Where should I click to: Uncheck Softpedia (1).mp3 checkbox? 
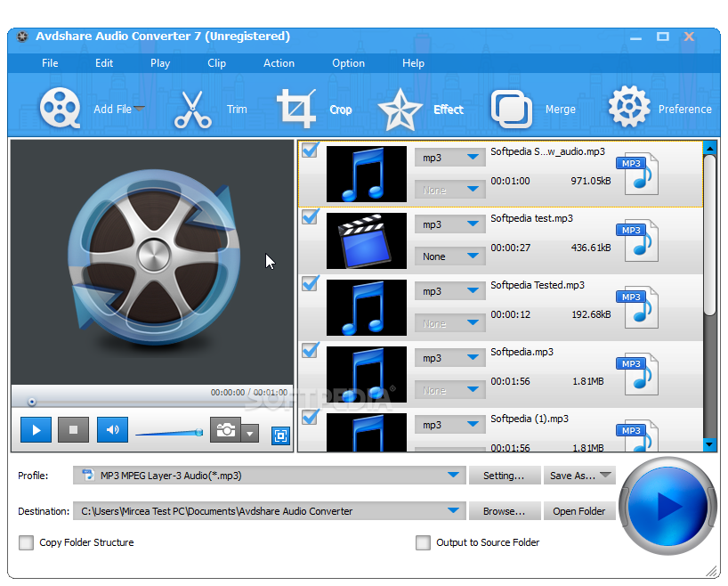click(x=310, y=418)
